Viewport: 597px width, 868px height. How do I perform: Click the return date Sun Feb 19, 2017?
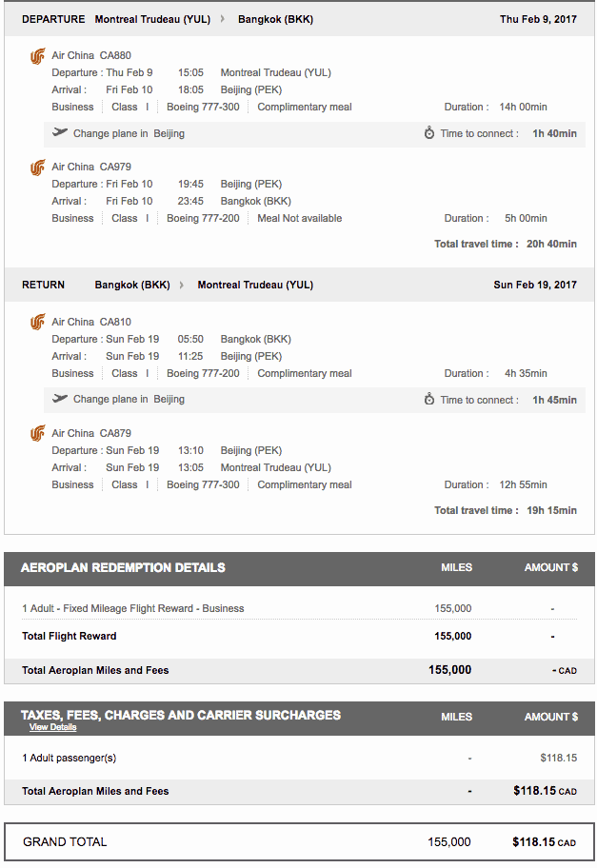click(x=535, y=285)
